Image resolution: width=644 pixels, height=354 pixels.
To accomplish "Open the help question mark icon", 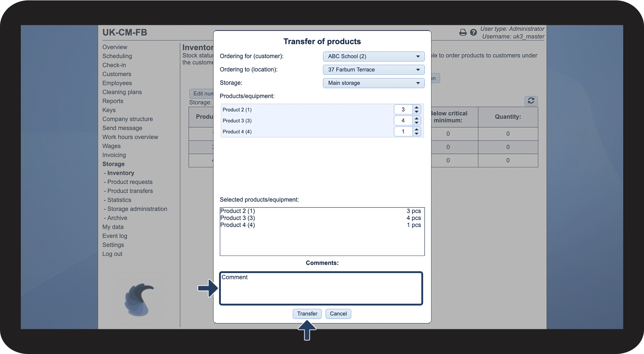I will pos(473,32).
